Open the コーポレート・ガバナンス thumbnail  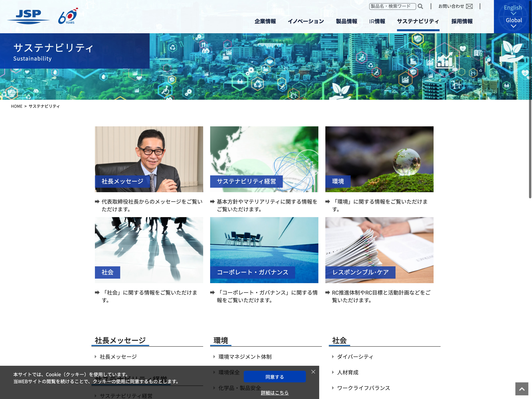(264, 250)
